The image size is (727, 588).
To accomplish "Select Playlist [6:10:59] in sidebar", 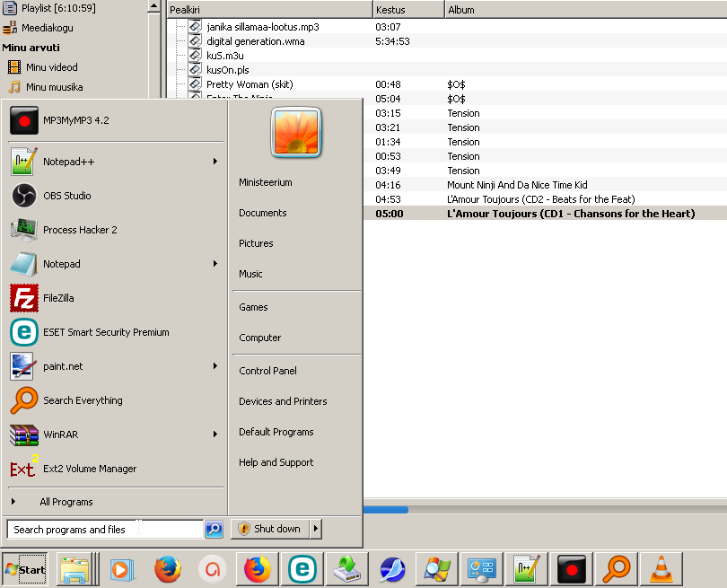I will pyautogui.click(x=58, y=8).
